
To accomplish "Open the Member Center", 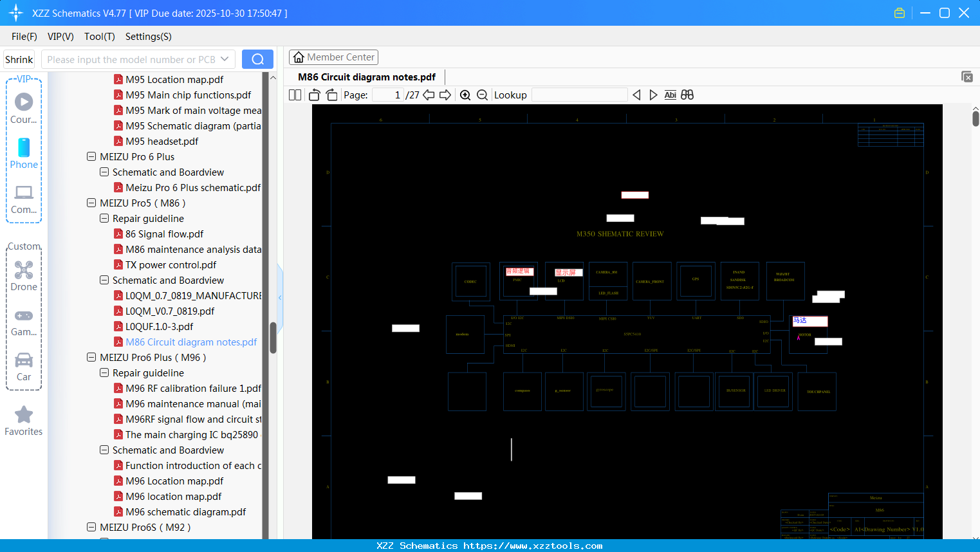I will coord(333,57).
